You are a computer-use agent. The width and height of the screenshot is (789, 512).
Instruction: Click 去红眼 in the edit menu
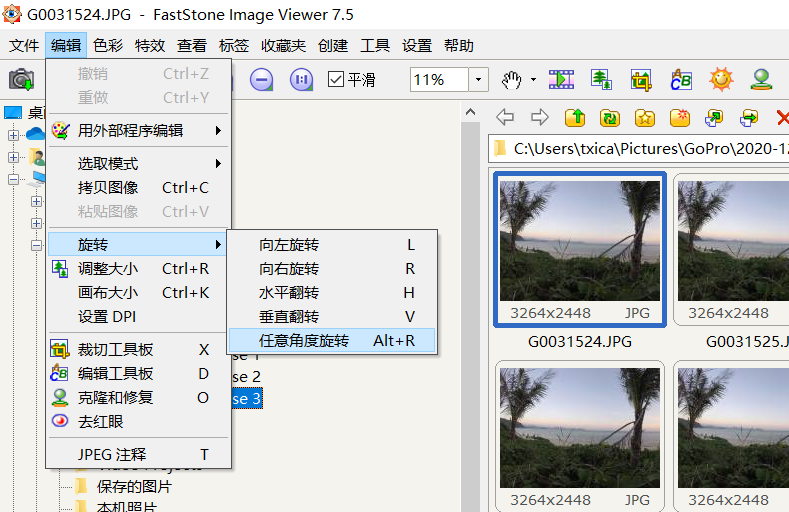coord(101,422)
